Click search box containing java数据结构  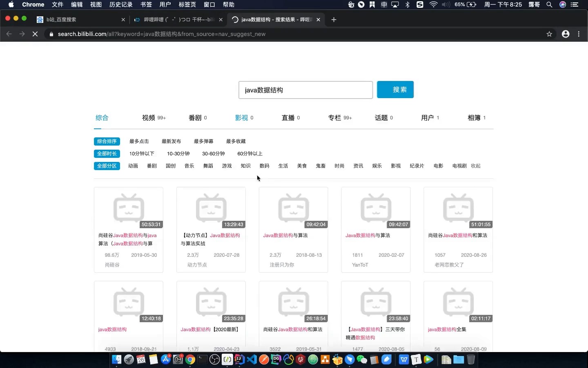(x=305, y=90)
